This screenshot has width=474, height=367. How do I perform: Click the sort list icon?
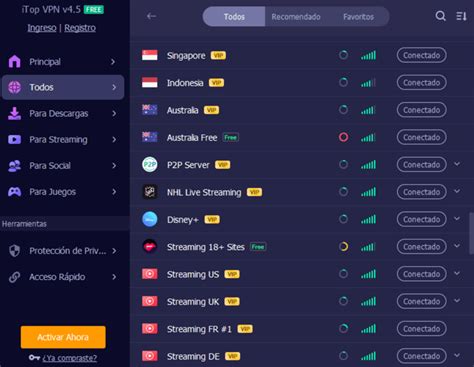tap(461, 16)
